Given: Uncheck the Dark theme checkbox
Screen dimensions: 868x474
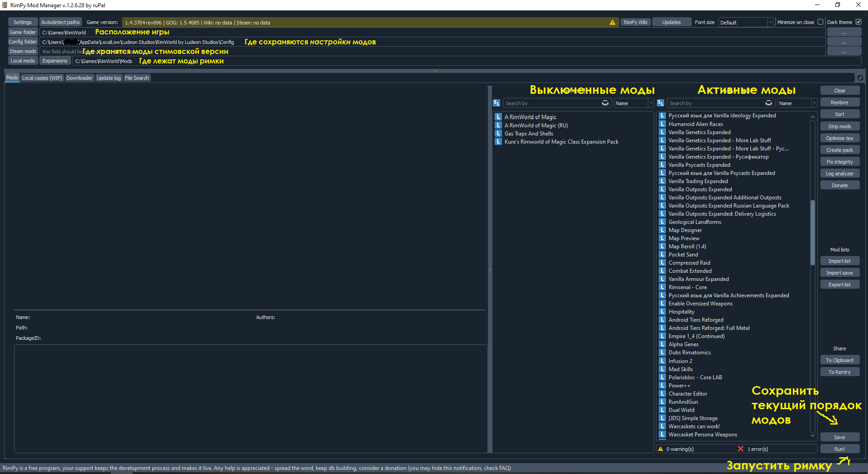Looking at the screenshot, I should 858,22.
